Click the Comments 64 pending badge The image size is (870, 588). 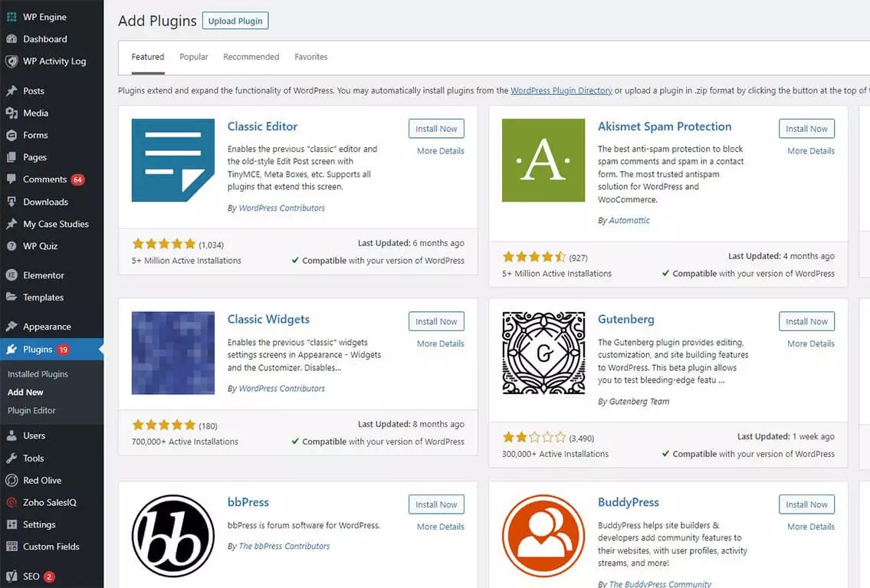point(77,179)
